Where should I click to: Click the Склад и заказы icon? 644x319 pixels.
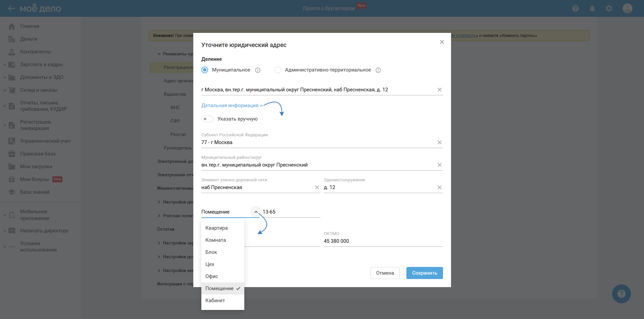click(12, 90)
